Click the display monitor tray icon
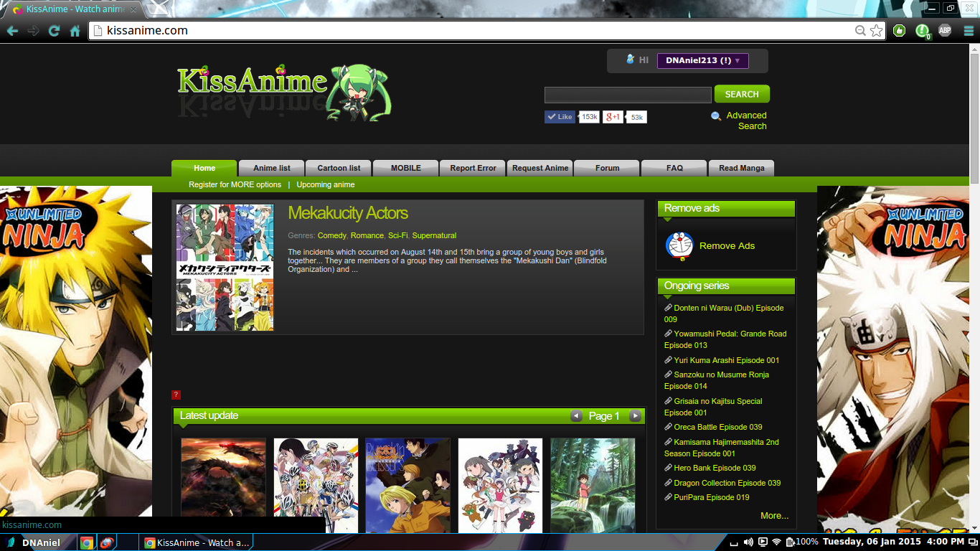Viewport: 980px width, 551px height. point(763,542)
